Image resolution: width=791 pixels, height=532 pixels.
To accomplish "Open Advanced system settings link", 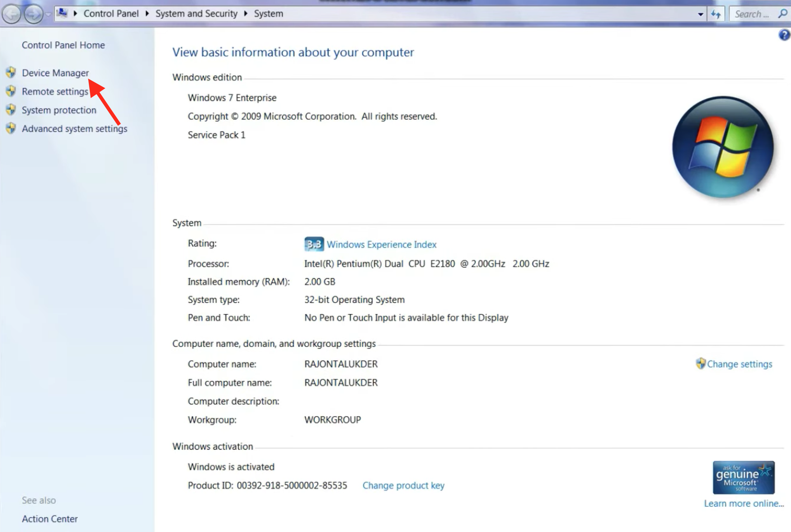I will (74, 129).
